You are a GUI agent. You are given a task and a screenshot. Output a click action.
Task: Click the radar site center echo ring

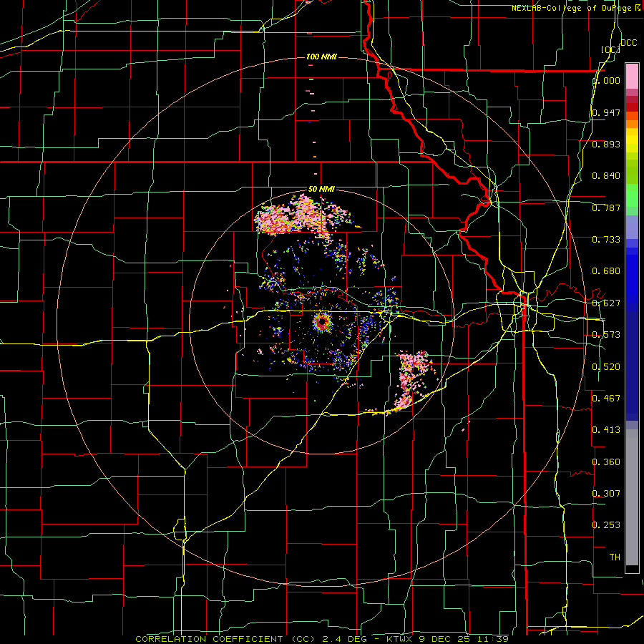323,321
